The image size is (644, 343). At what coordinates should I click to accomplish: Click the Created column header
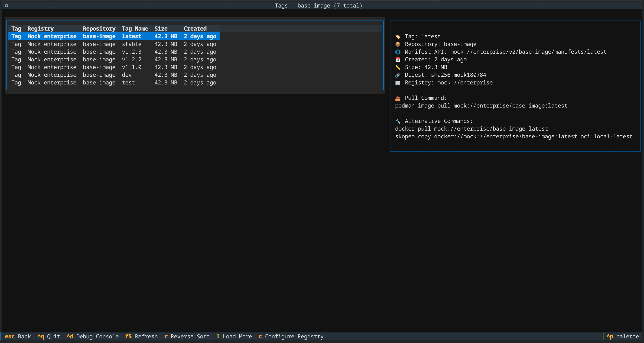(x=195, y=28)
